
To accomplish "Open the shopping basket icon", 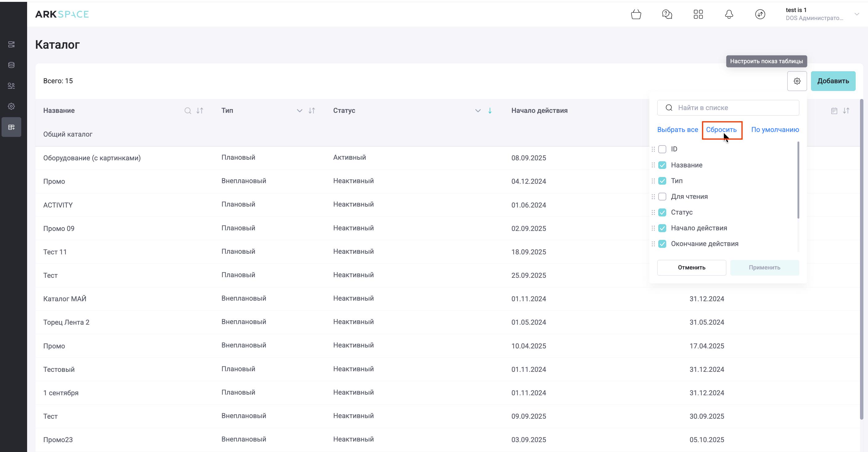I will tap(636, 14).
